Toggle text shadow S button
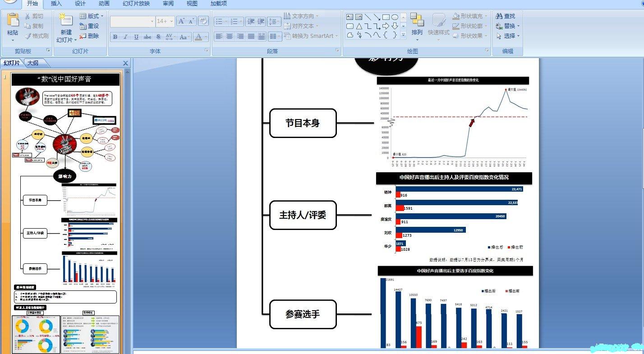 coord(158,37)
